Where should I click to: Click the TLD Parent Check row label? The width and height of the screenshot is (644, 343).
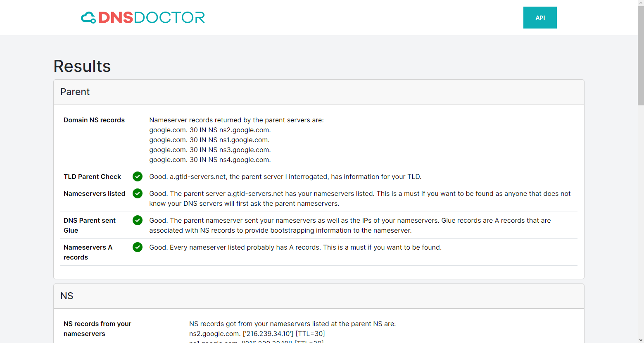(92, 176)
